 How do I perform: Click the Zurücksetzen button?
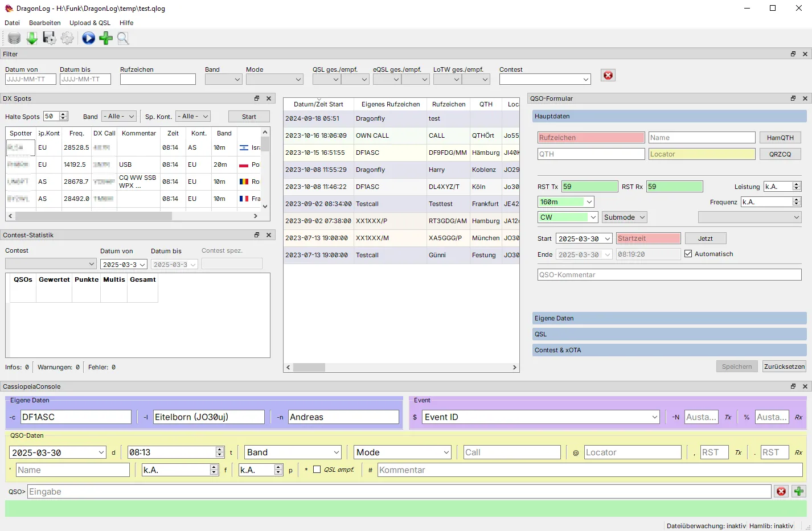tap(784, 367)
